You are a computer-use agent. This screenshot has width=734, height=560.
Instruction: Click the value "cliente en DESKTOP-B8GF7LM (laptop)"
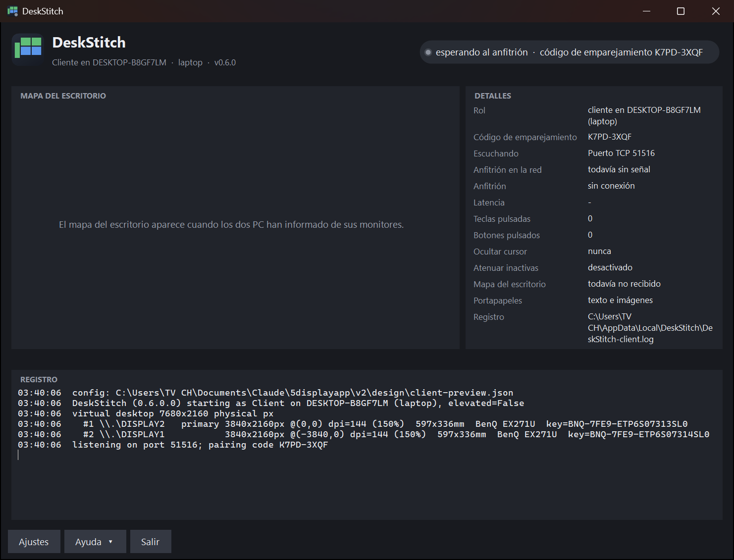click(x=644, y=116)
